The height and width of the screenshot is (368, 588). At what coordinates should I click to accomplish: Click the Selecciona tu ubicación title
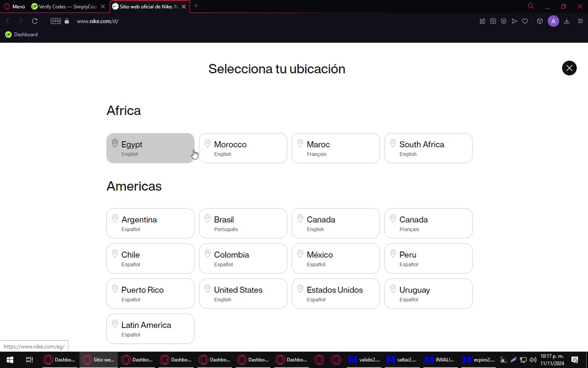click(x=277, y=69)
